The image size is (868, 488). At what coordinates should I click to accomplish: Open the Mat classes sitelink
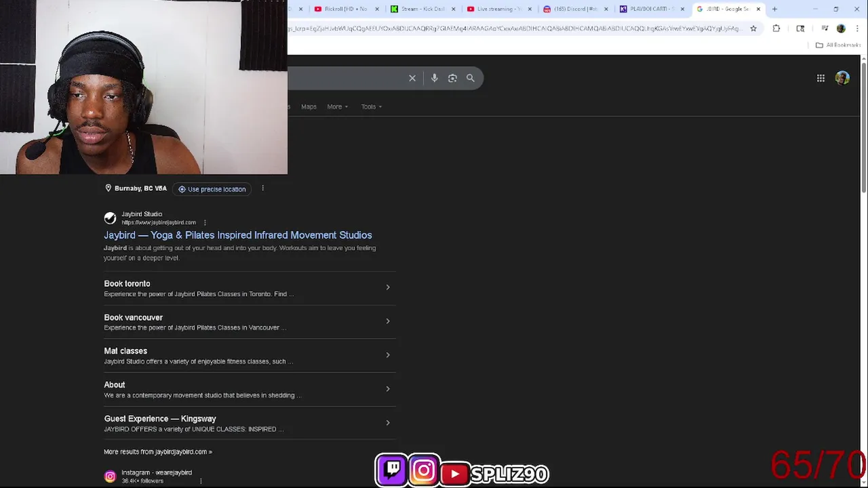[x=125, y=351]
